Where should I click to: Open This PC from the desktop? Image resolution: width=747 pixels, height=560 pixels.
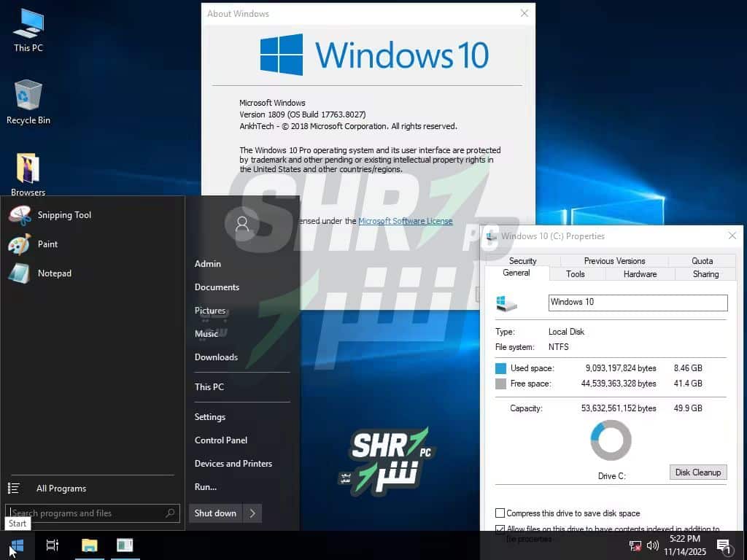[28, 29]
